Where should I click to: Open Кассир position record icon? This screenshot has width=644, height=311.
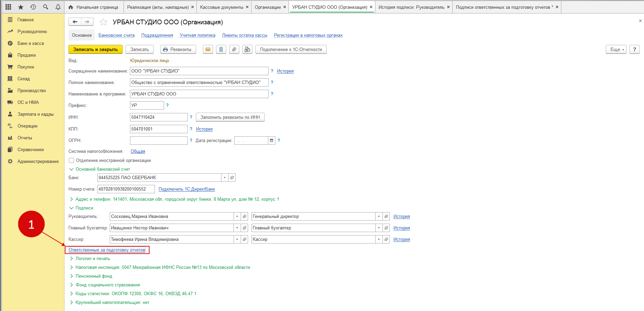386,239
